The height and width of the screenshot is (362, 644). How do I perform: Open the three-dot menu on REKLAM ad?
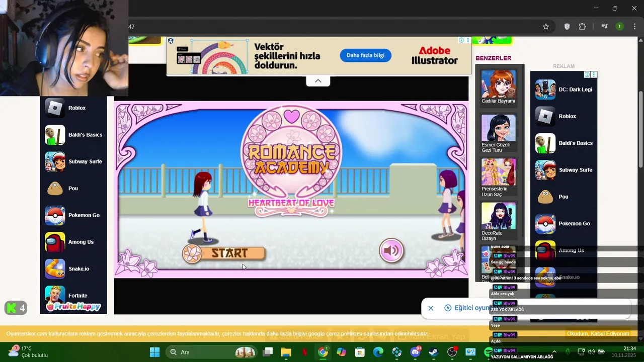coord(594,74)
